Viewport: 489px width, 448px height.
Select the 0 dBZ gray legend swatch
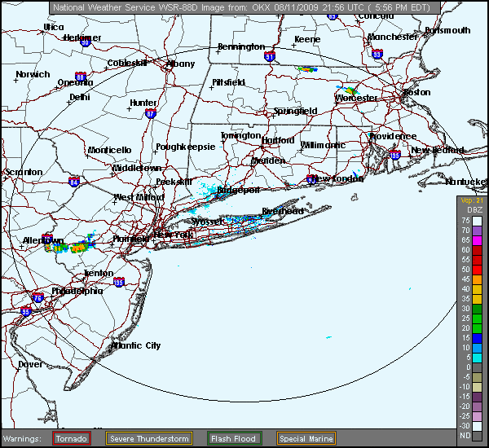tap(477, 367)
